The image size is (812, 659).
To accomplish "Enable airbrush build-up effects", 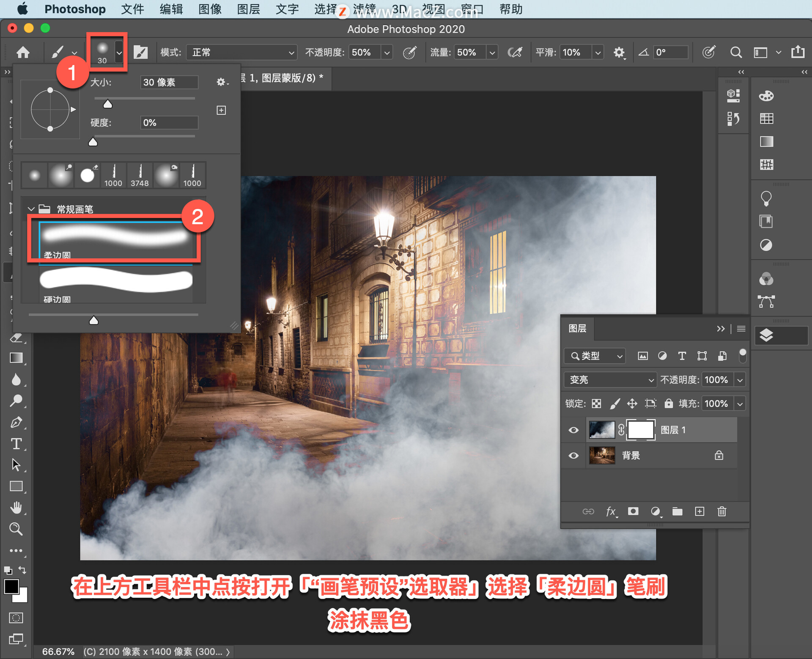I will pyautogui.click(x=515, y=52).
